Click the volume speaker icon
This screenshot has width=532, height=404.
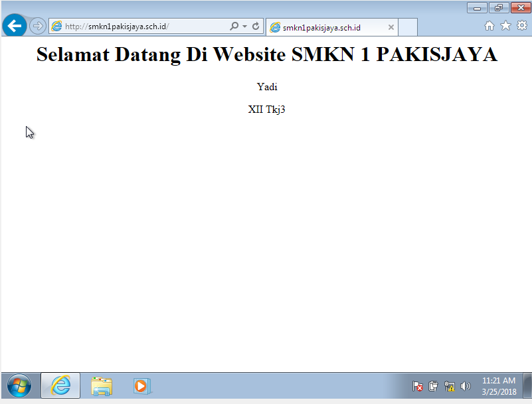pyautogui.click(x=466, y=386)
